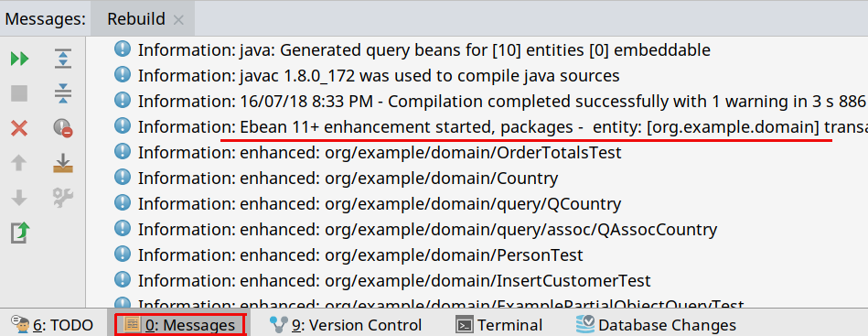Click the Expand All icon
This screenshot has width=868, height=336.
click(x=63, y=59)
